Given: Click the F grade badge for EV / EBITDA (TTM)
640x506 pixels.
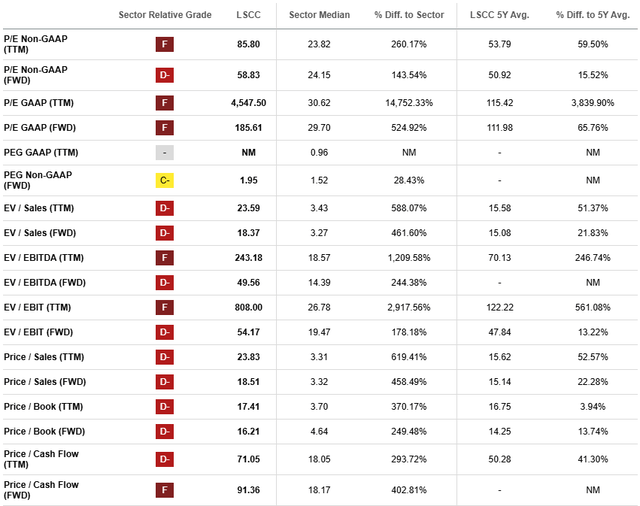Looking at the screenshot, I should tap(164, 258).
